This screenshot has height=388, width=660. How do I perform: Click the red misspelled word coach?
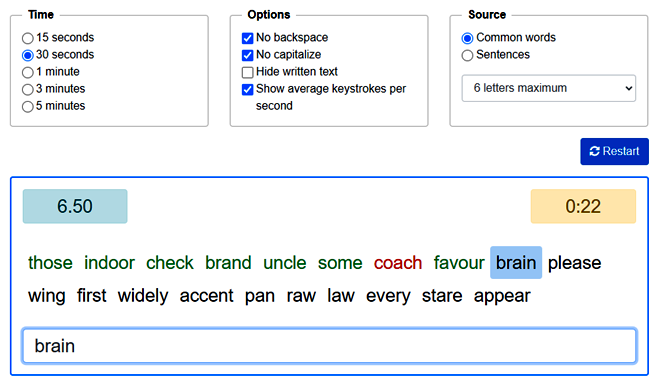tap(398, 263)
